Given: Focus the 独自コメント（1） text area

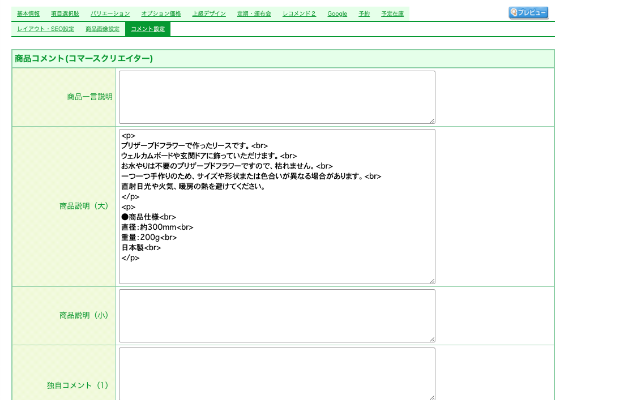Looking at the screenshot, I should (x=277, y=373).
